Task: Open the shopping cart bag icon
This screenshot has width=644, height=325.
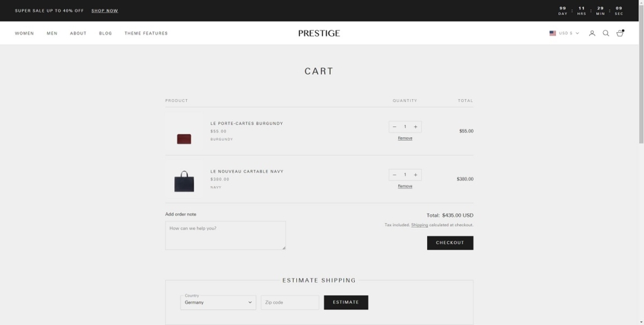Action: [619, 33]
